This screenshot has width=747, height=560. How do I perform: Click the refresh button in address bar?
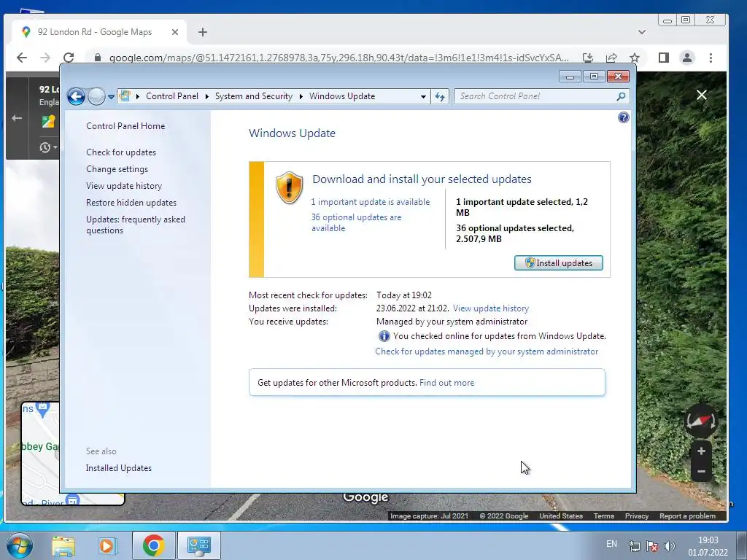440,97
